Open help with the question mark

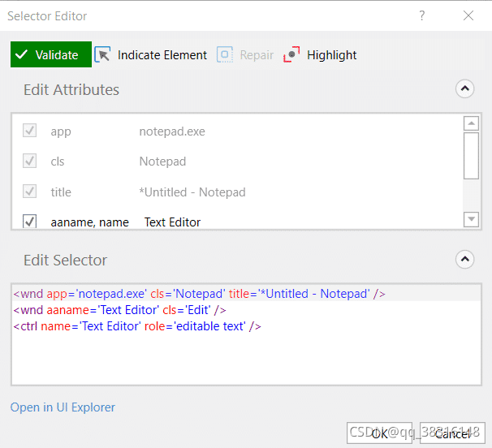(x=422, y=15)
